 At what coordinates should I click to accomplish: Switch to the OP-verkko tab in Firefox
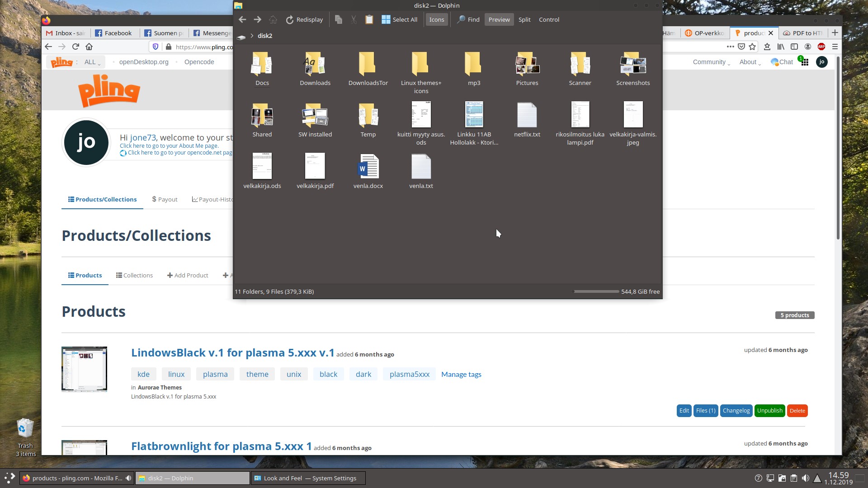pos(705,33)
